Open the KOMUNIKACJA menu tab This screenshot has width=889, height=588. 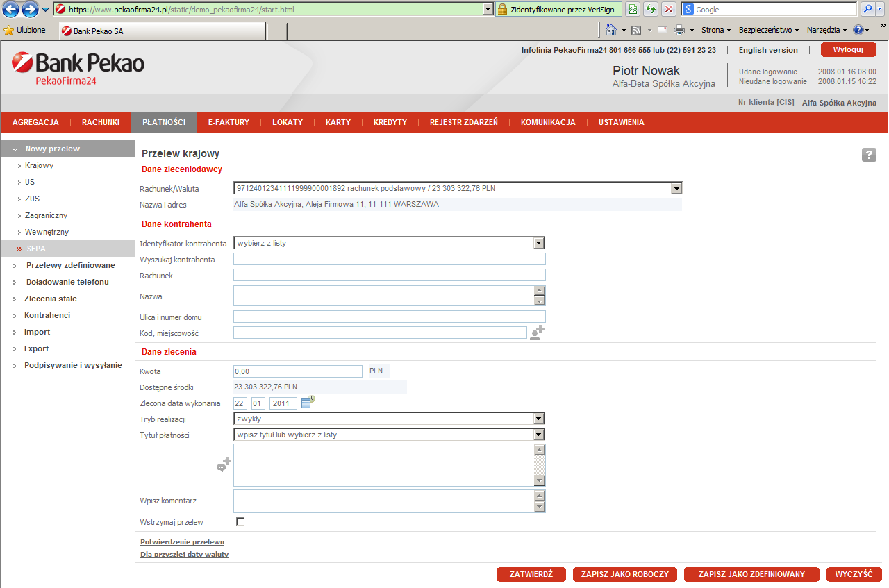548,122
